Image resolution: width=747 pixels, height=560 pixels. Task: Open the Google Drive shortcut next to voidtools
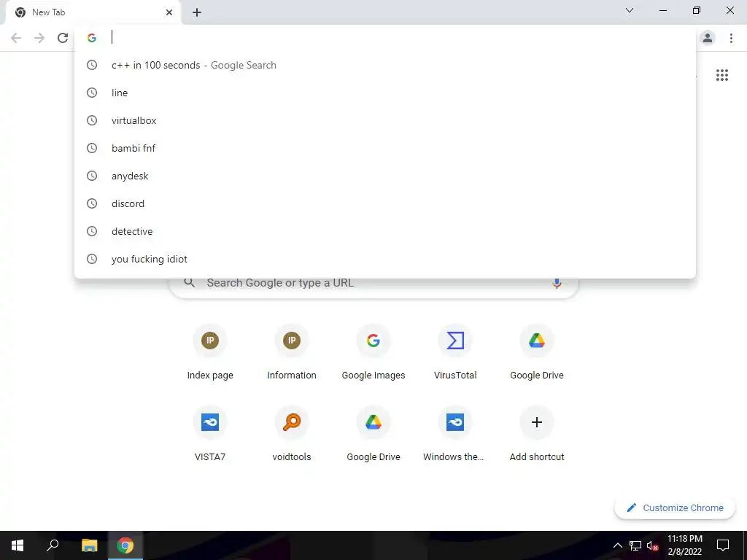[373, 435]
